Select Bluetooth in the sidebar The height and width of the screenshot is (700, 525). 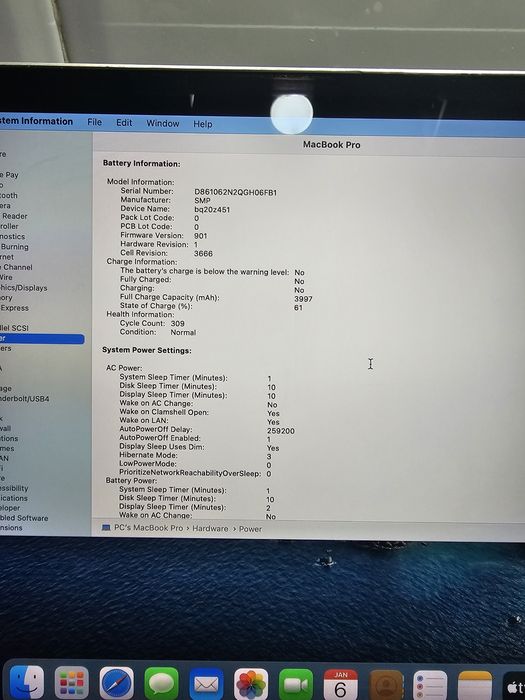click(9, 195)
